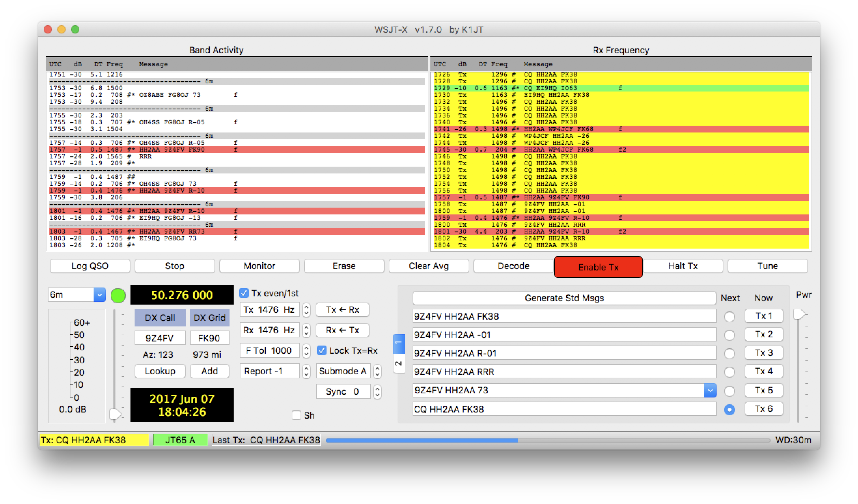Click the Pwr slider handle
This screenshot has height=504, width=858.
(799, 314)
